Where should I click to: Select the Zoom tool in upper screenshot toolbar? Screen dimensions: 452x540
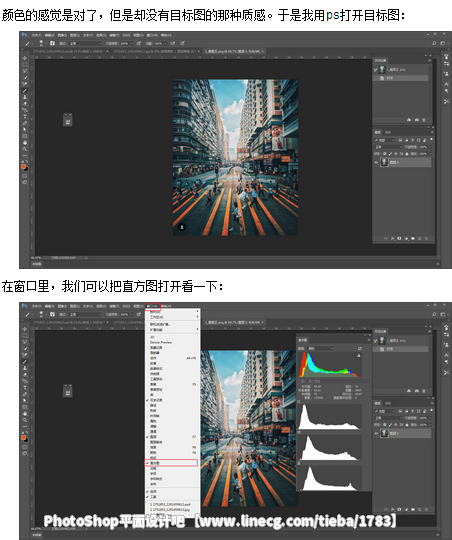coord(25,149)
